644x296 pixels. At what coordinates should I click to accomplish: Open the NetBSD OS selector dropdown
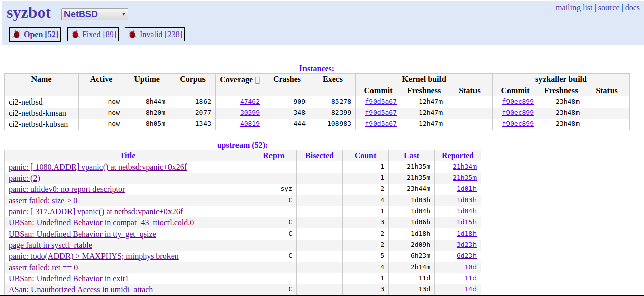pos(95,14)
